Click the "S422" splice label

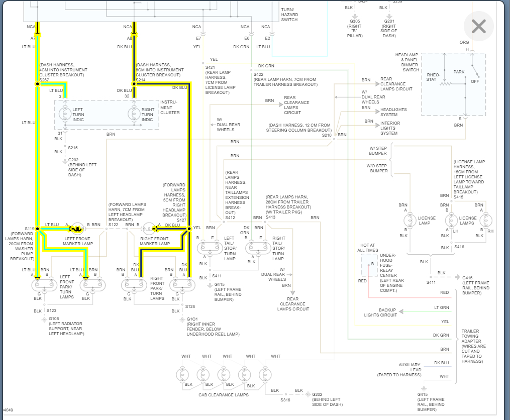tap(258, 74)
